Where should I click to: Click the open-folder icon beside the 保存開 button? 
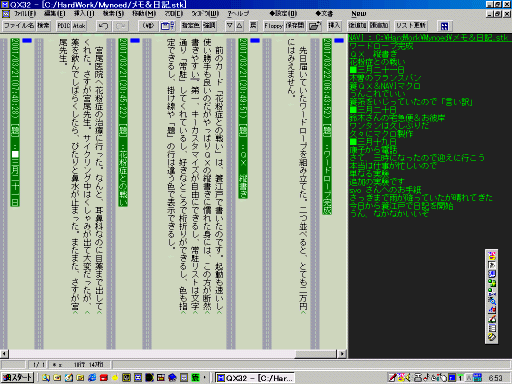[x=315, y=26]
